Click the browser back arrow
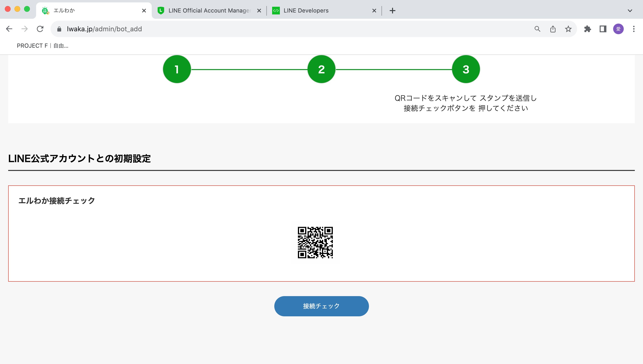Viewport: 643px width, 364px height. pos(9,29)
